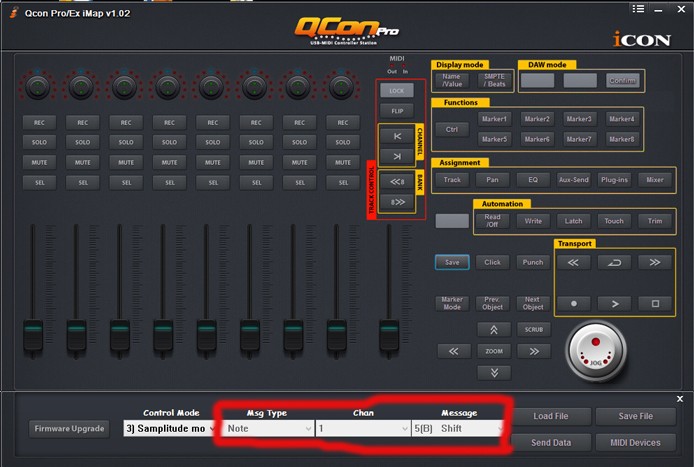Click the Name/Value display mode button

click(452, 80)
